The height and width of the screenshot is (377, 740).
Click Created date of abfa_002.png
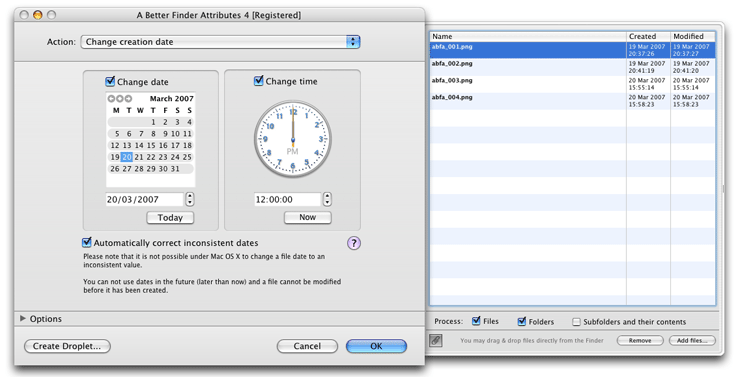point(647,67)
